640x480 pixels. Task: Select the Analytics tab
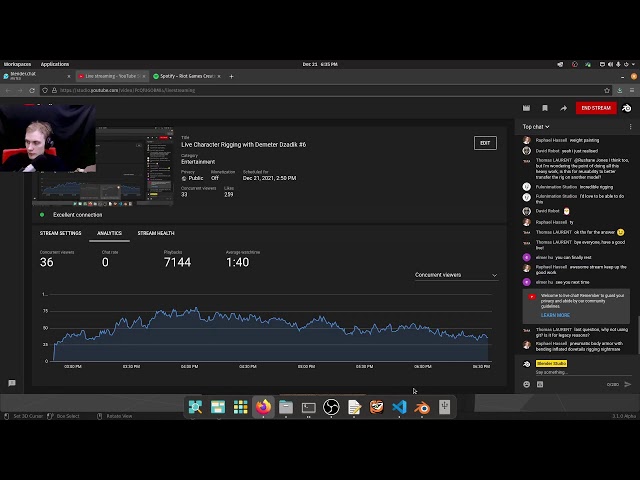pyautogui.click(x=109, y=233)
